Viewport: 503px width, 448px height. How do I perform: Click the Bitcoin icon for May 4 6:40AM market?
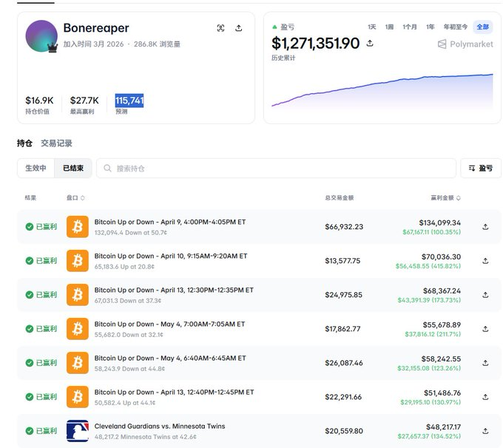coord(78,363)
